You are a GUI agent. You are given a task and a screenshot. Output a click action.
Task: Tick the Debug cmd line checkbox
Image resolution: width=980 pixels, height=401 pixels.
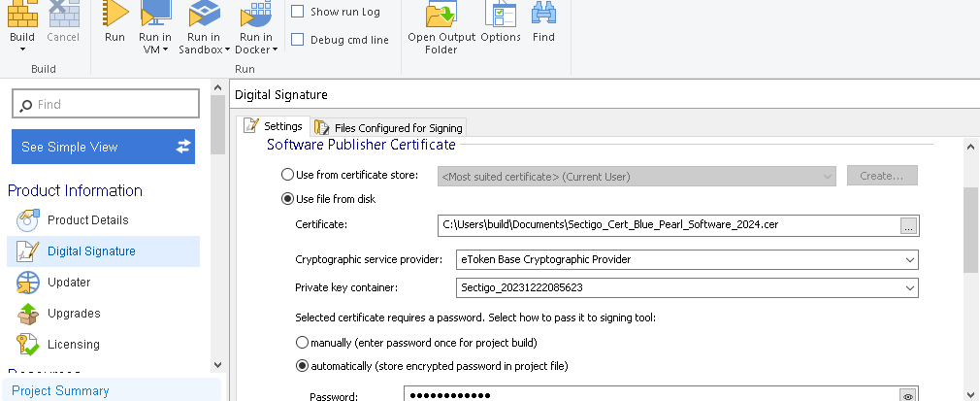(298, 40)
